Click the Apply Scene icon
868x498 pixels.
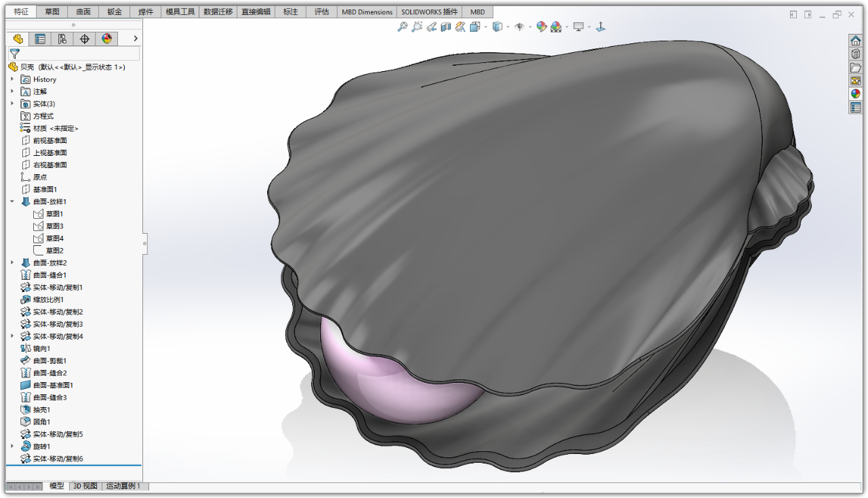557,27
